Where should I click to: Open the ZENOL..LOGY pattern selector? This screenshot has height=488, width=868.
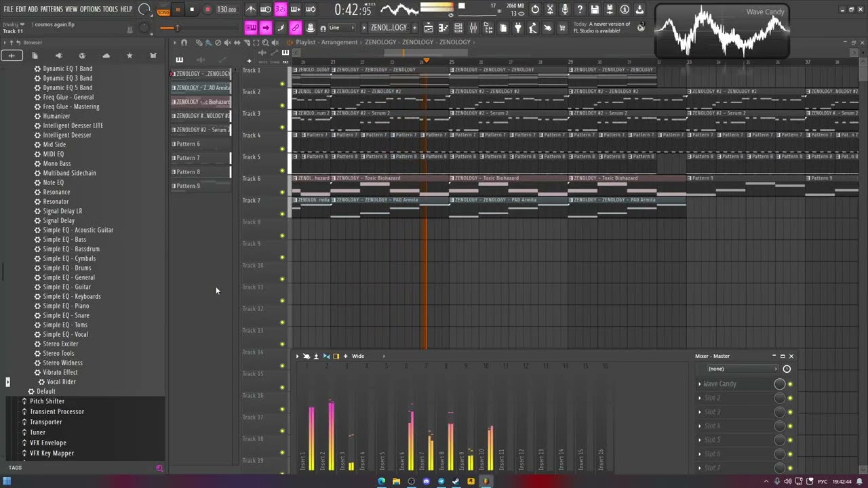tap(389, 28)
